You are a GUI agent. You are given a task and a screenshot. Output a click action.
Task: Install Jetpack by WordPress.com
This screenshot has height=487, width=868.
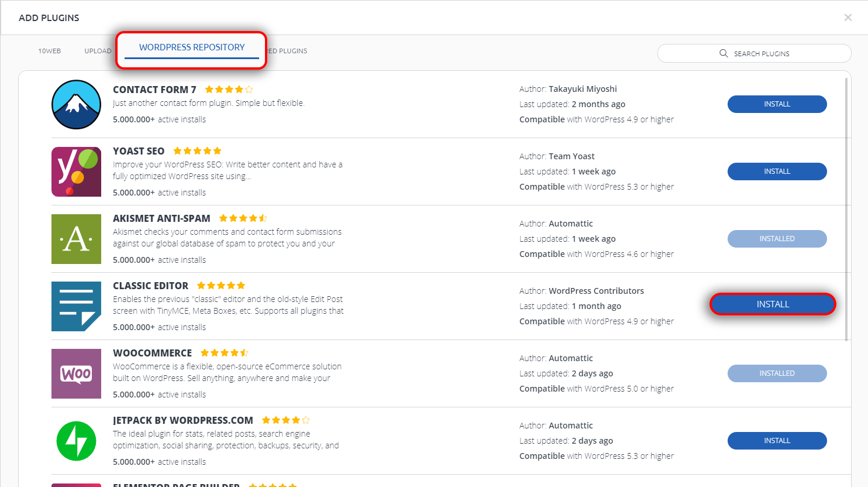pyautogui.click(x=777, y=441)
